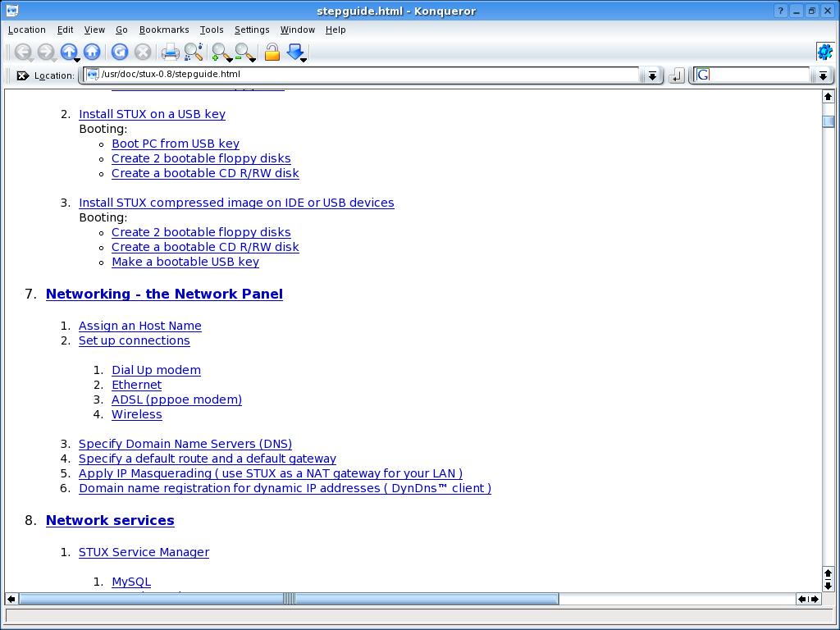This screenshot has width=840, height=630.
Task: Open the Location menu
Action: click(x=27, y=30)
